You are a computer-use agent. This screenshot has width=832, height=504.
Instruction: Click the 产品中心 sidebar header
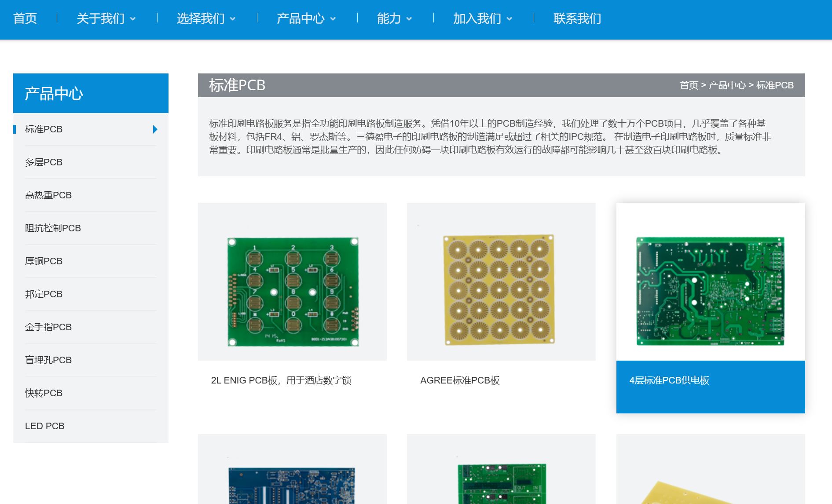pyautogui.click(x=91, y=93)
